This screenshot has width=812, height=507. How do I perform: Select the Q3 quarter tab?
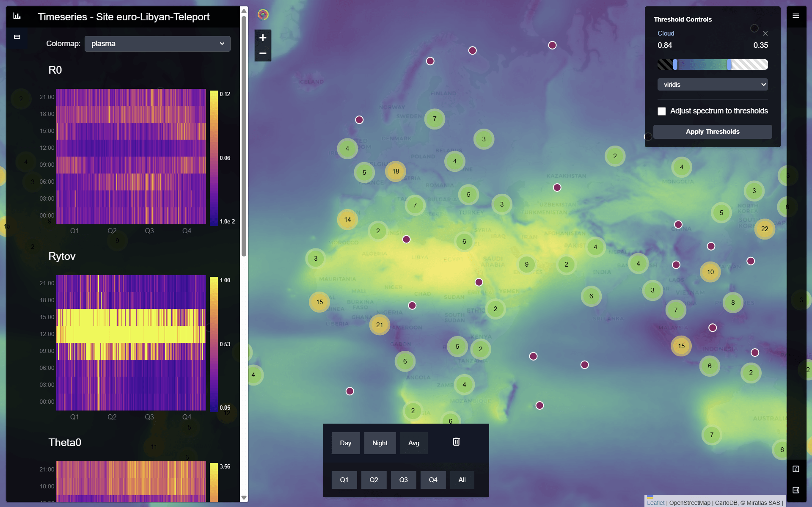(403, 480)
